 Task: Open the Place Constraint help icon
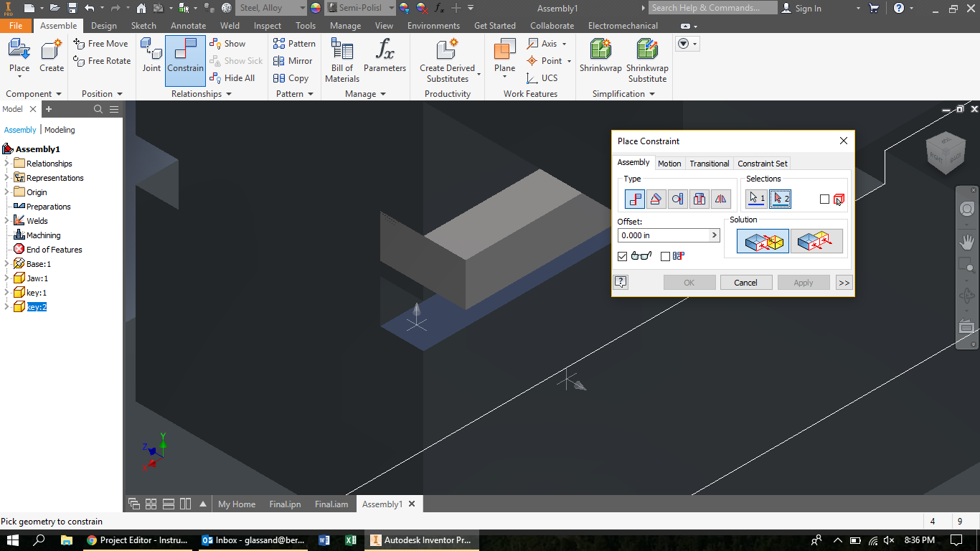pos(621,282)
